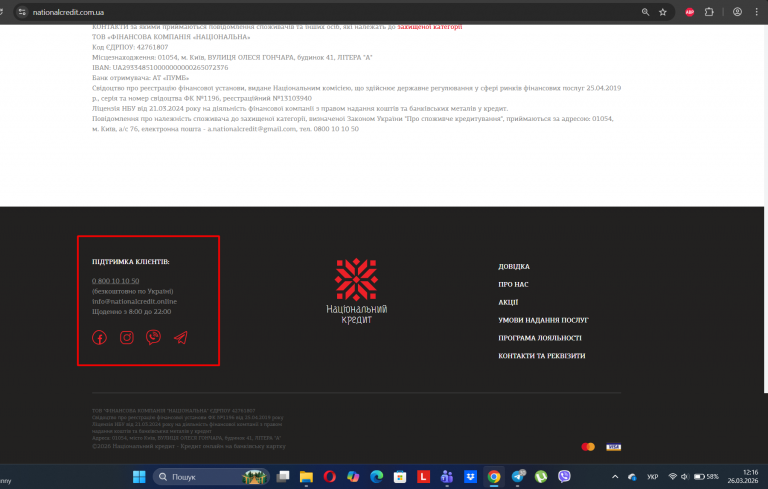Open ПРОГРАМА ЛОЯЛЬНОСТІ footer item
The image size is (768, 489).
540,338
